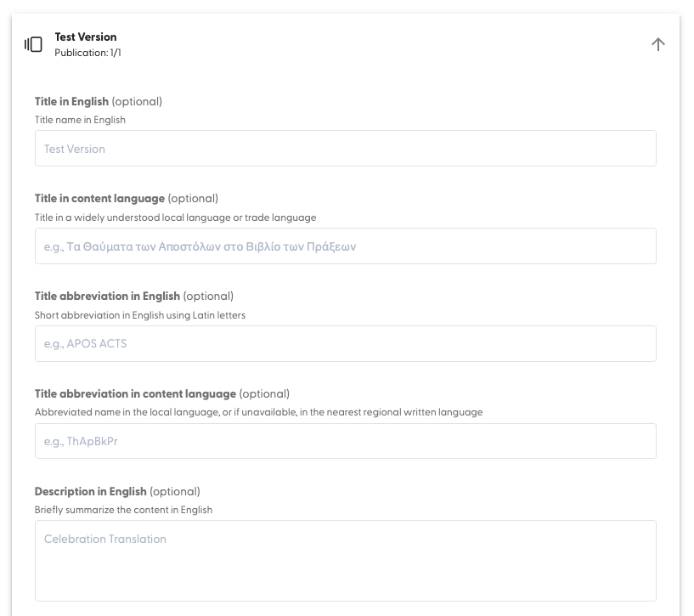Click into the APOS ACTS abbreviation field
This screenshot has width=694, height=616.
345,344
